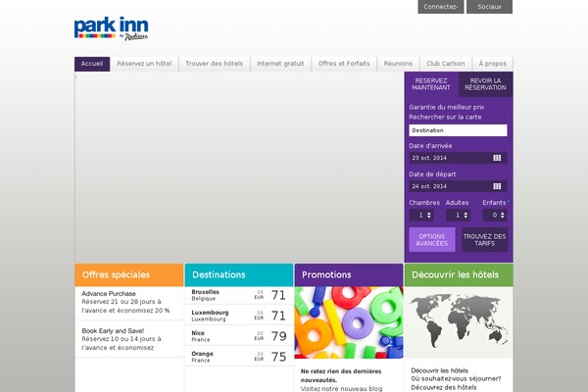The height and width of the screenshot is (392, 588).
Task: Click the departure date field 24 oct. 2014
Action: pyautogui.click(x=458, y=186)
